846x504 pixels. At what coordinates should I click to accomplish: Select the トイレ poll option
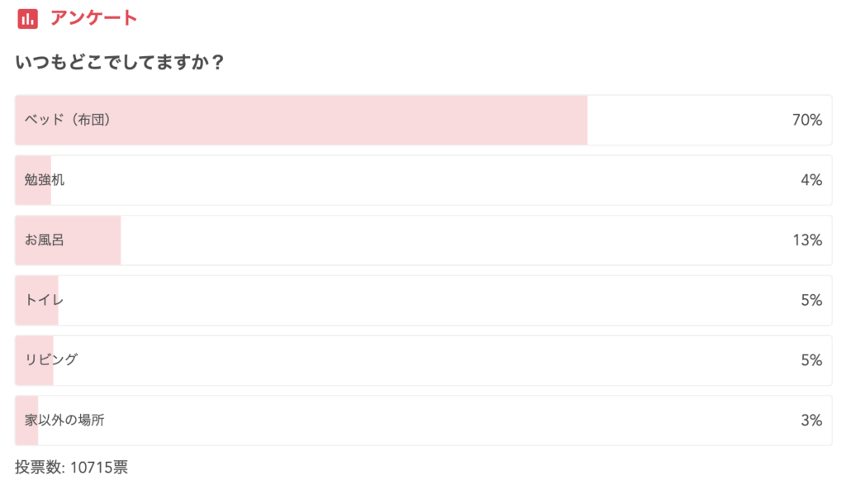coord(424,300)
